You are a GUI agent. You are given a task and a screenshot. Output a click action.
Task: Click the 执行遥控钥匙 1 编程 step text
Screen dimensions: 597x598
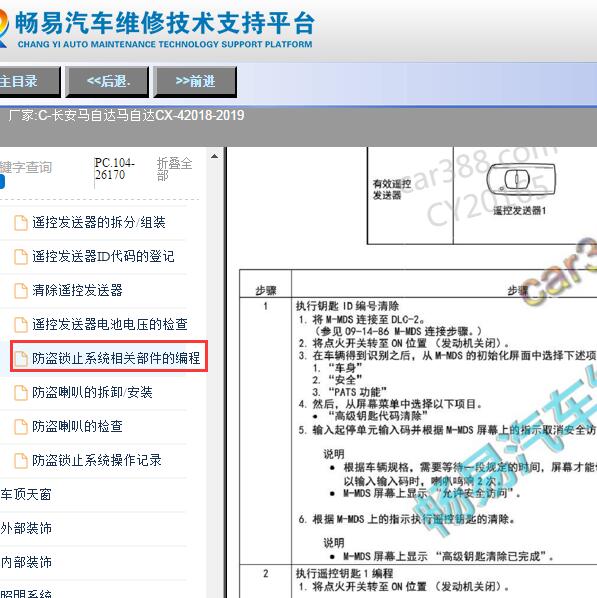point(344,573)
